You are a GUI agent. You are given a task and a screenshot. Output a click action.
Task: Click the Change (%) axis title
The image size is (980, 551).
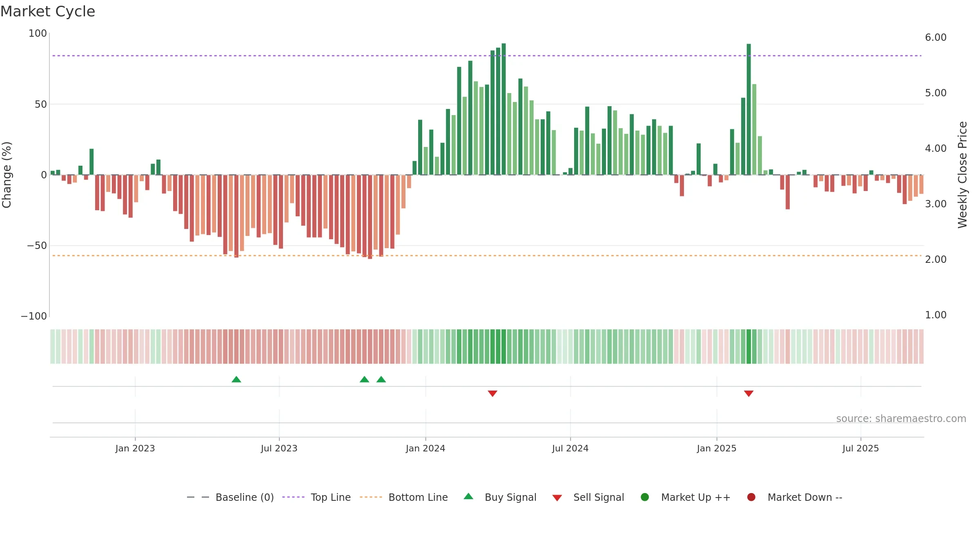(x=7, y=175)
